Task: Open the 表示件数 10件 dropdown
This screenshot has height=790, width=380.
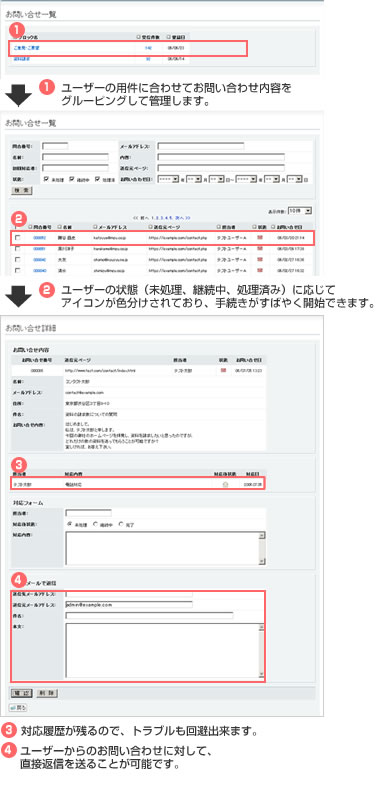Action: tap(299, 211)
